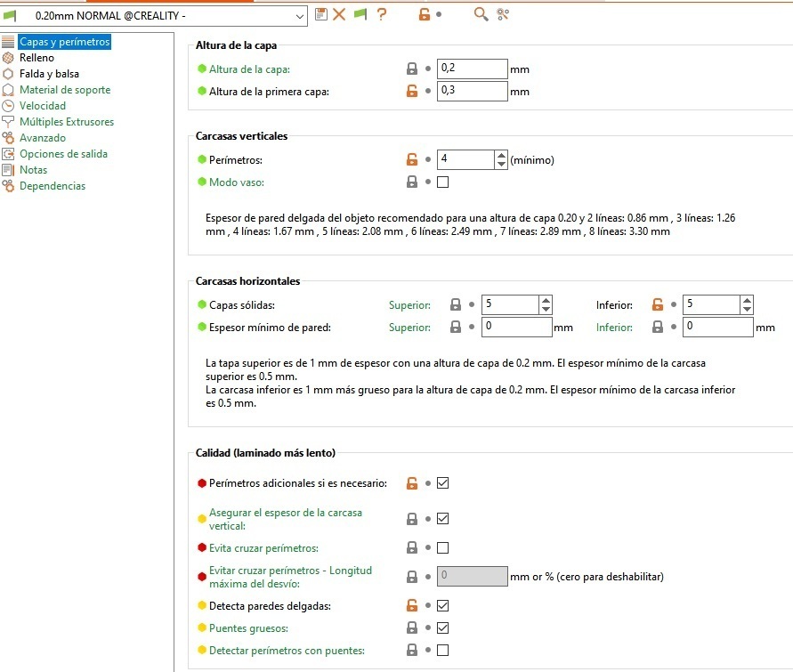Click lock icon for Longitud máxima del desvío
Screen dimensions: 793x672
(412, 577)
